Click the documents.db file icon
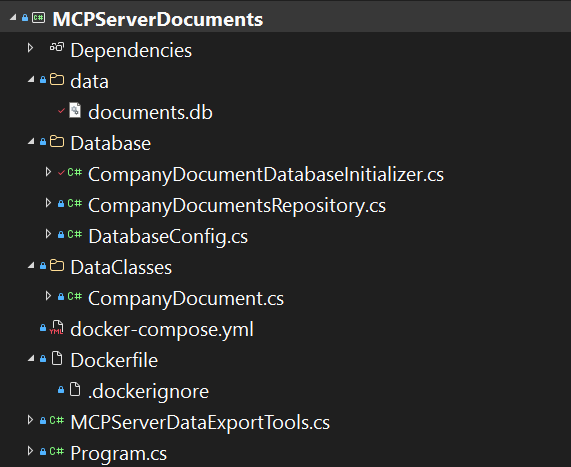The width and height of the screenshot is (571, 467). pyautogui.click(x=75, y=110)
